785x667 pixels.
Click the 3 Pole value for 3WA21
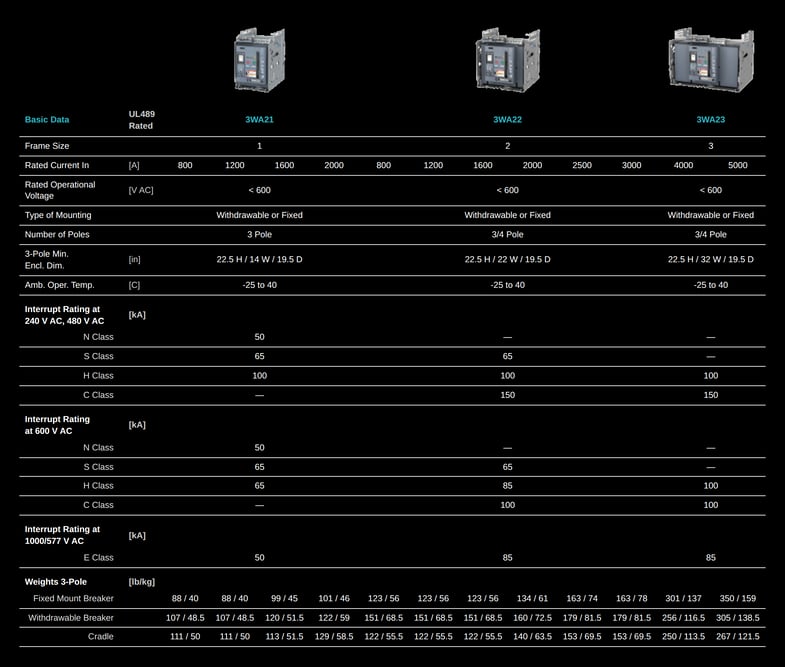point(259,234)
